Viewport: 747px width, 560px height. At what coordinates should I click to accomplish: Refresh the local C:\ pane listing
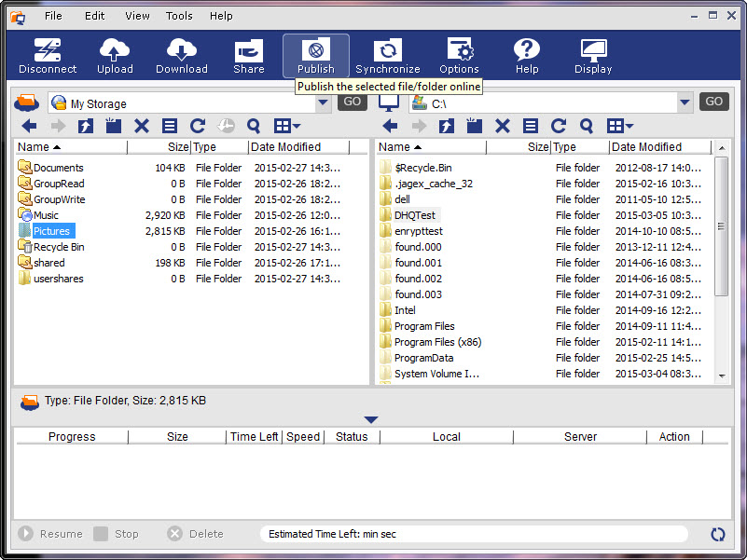coord(559,126)
